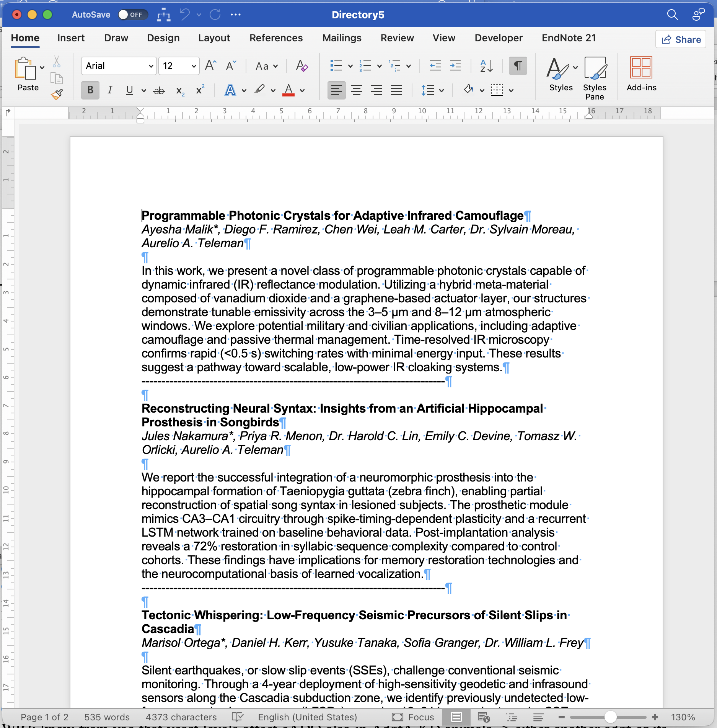The height and width of the screenshot is (728, 717).
Task: Apply strikethrough formatting
Action: tap(159, 90)
